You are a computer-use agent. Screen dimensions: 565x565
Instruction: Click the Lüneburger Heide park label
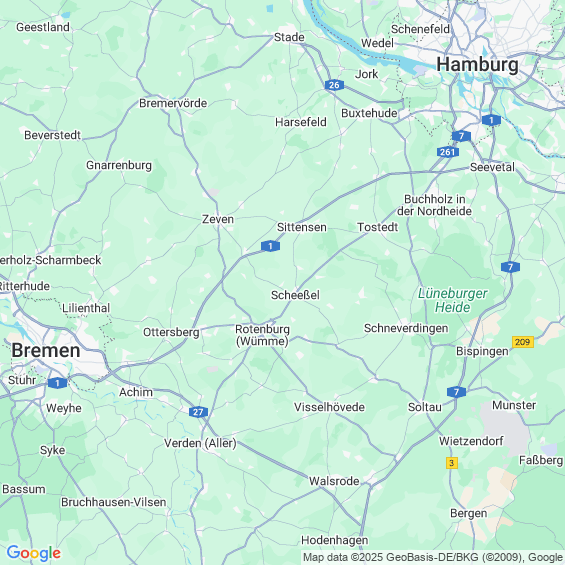click(453, 300)
